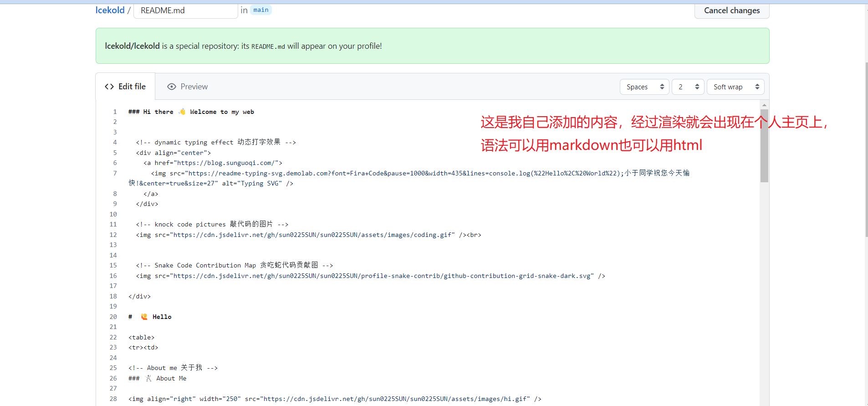Click the main branch label
Screen dimensions: 868x406
tap(261, 10)
